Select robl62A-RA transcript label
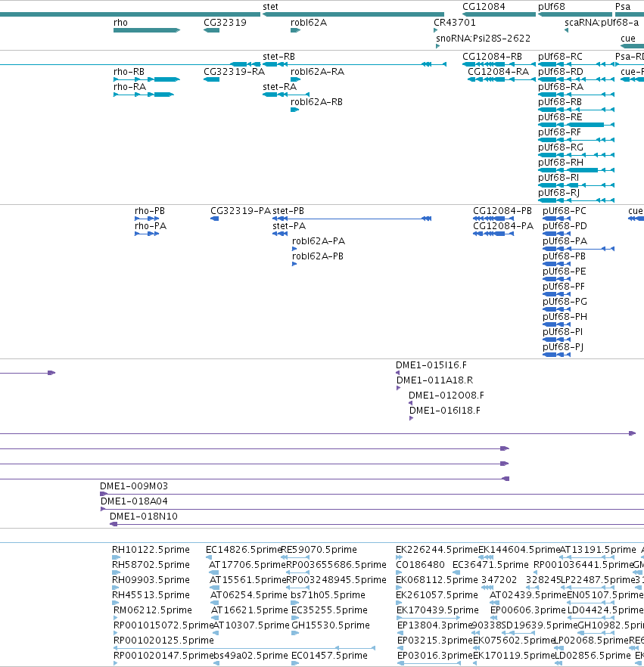Image resolution: width=644 pixels, height=667 pixels. tap(318, 71)
